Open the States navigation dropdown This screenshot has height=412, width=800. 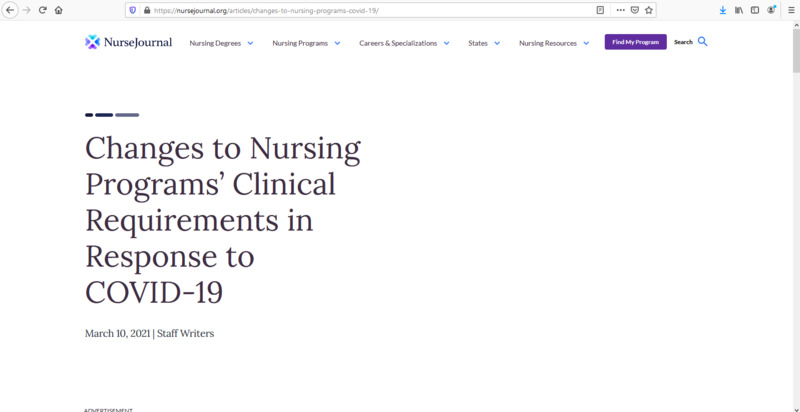484,43
